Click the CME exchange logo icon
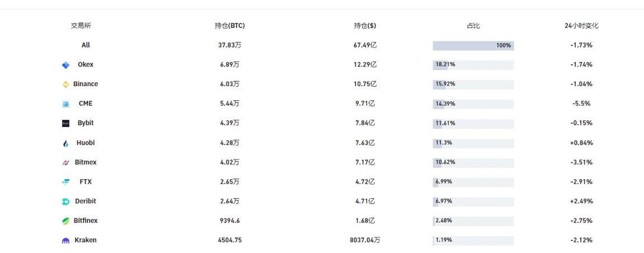This screenshot has height=253, width=644. (65, 104)
